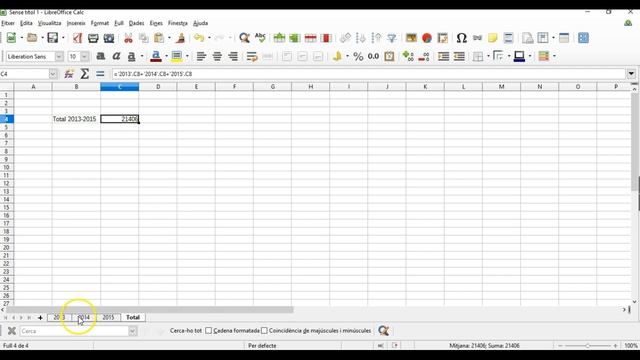Open the font name dropdown
The image size is (640, 360).
pyautogui.click(x=59, y=56)
